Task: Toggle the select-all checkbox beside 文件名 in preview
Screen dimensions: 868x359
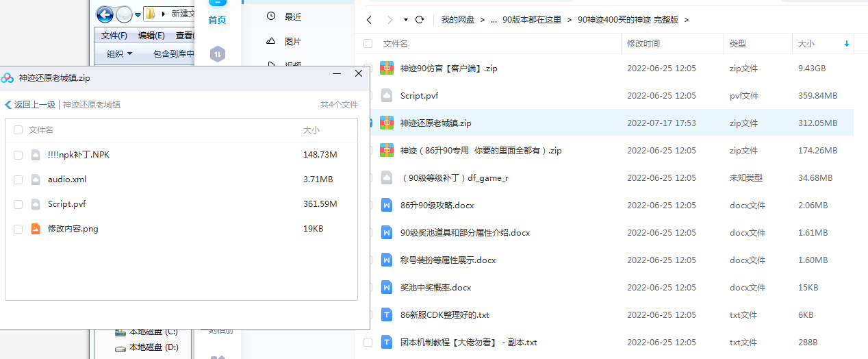Action: pyautogui.click(x=18, y=130)
